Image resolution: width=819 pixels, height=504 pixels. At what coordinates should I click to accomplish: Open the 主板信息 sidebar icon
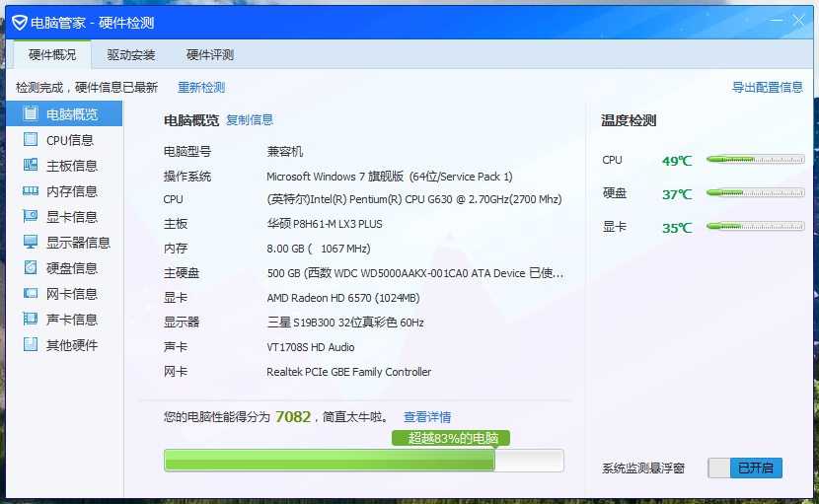click(x=31, y=165)
